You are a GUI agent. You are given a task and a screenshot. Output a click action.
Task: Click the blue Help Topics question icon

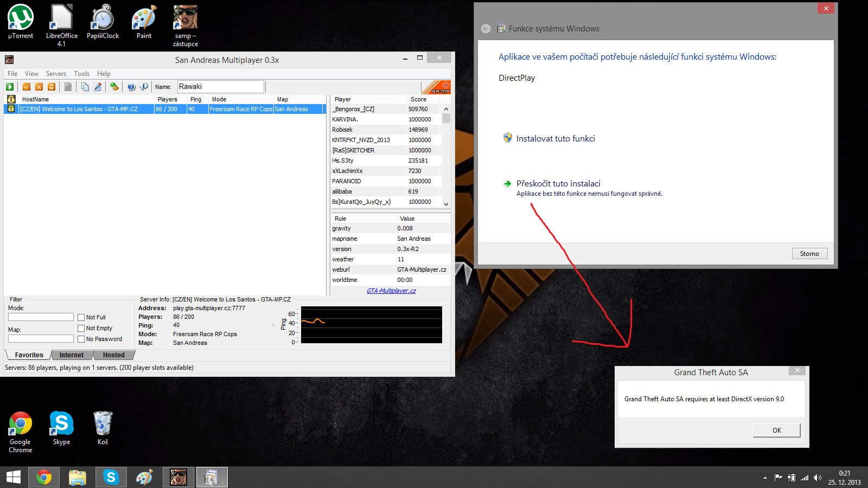click(131, 87)
